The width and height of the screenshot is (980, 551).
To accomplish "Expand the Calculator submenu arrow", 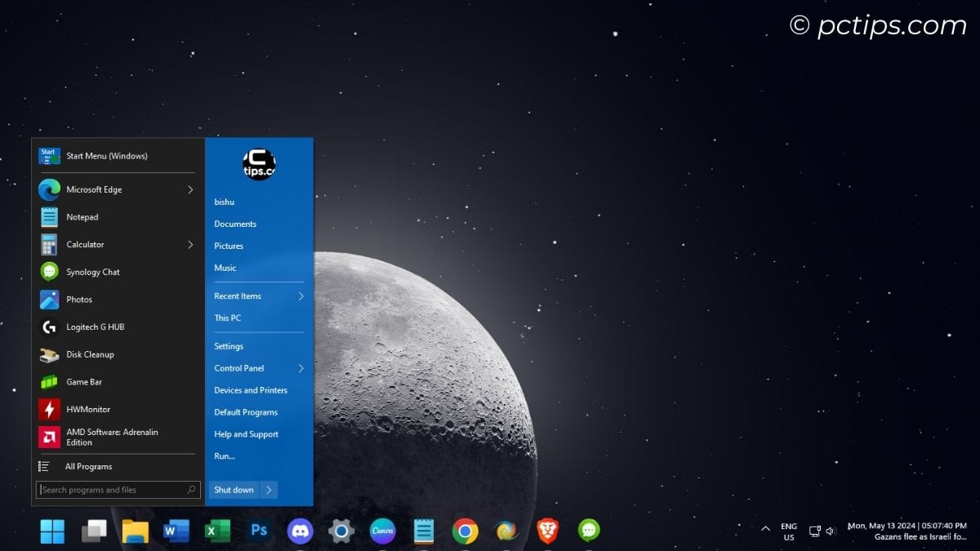I will pyautogui.click(x=189, y=244).
